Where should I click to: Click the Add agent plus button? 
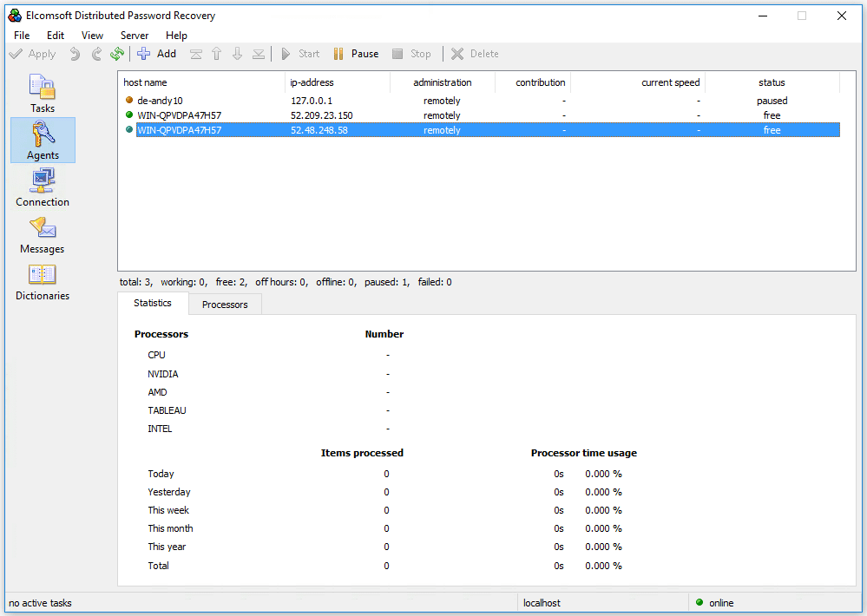[x=156, y=54]
